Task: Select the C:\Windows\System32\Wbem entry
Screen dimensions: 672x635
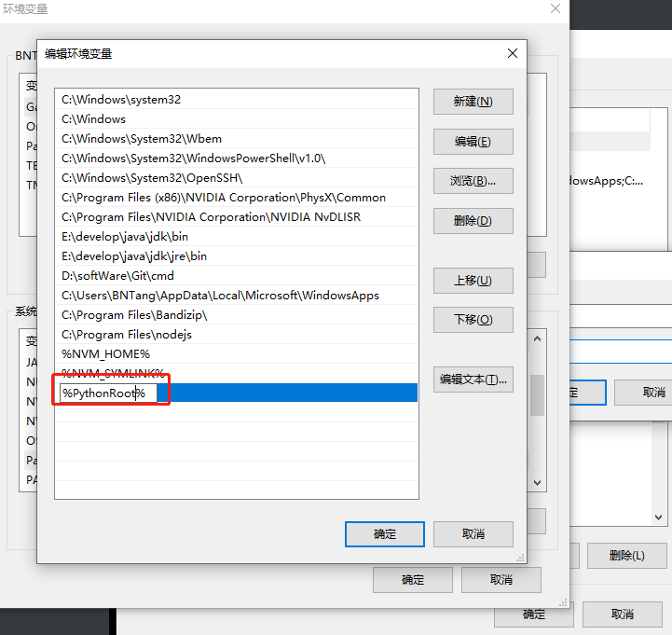Action: pos(237,139)
